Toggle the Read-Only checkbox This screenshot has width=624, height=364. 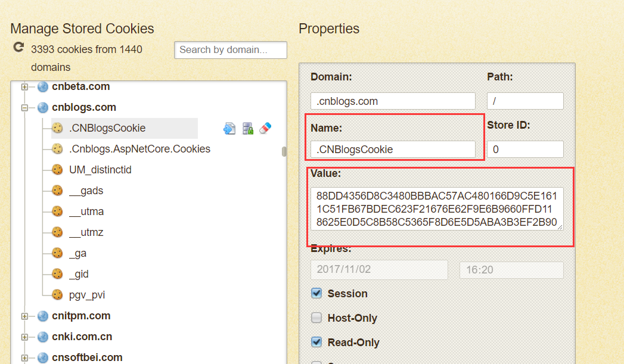coord(316,342)
